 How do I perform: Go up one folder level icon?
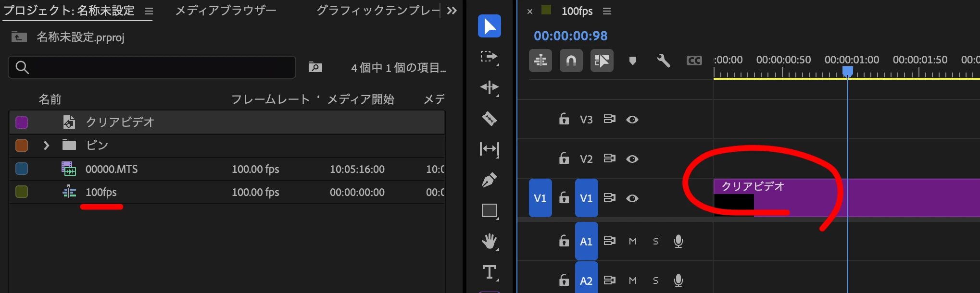coord(19,37)
